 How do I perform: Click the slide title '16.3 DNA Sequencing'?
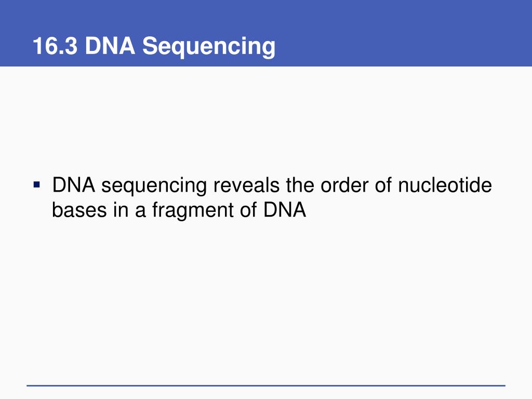[x=154, y=46]
